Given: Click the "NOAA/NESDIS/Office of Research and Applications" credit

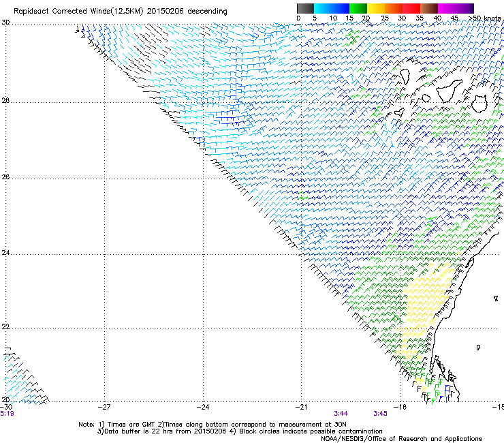Looking at the screenshot, I should 401,439.
